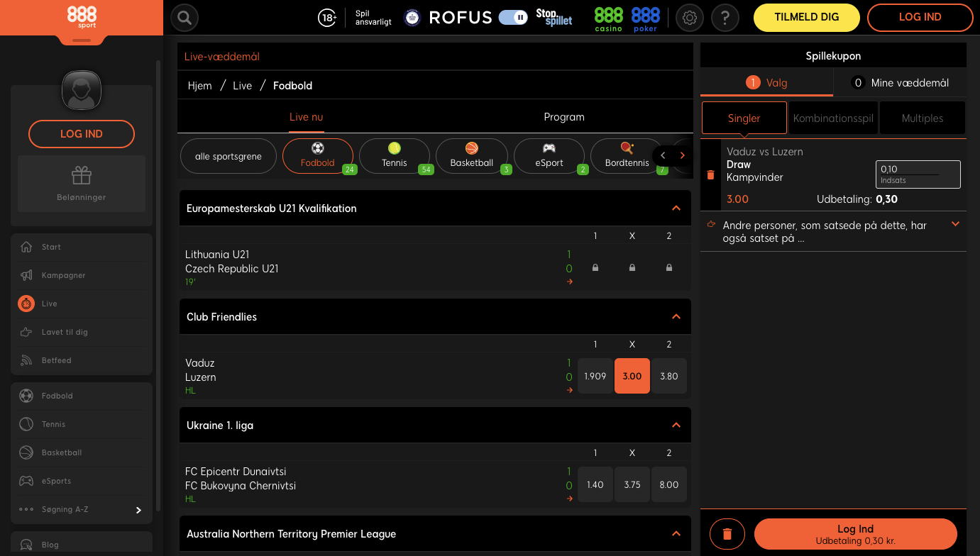Toggle the ROFUS pause switch
This screenshot has height=556, width=980.
513,18
